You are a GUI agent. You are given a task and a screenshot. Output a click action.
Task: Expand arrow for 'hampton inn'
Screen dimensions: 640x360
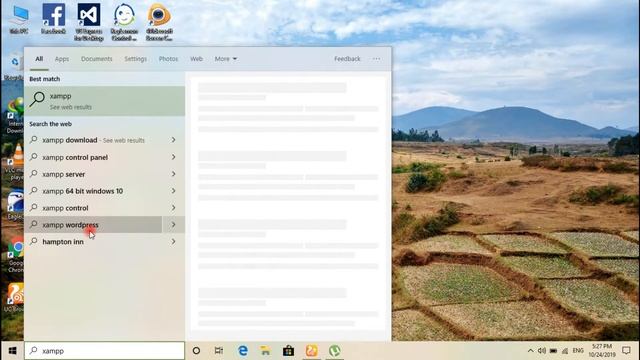(x=173, y=242)
